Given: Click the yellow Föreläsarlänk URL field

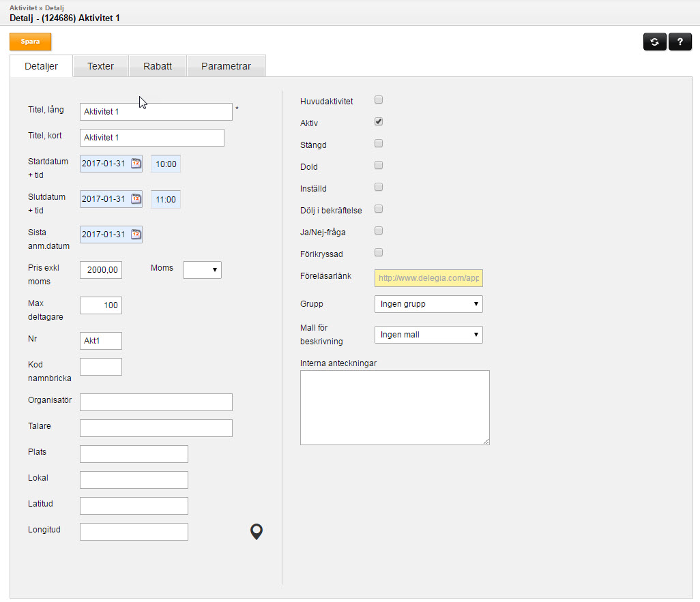Looking at the screenshot, I should coord(428,278).
